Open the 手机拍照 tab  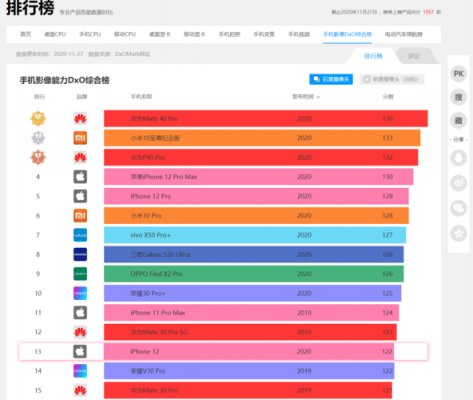coord(229,34)
